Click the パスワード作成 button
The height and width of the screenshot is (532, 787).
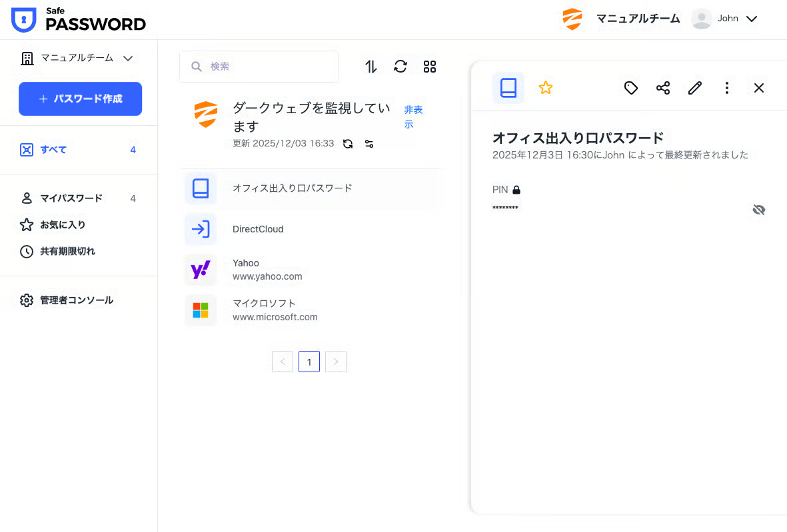80,99
